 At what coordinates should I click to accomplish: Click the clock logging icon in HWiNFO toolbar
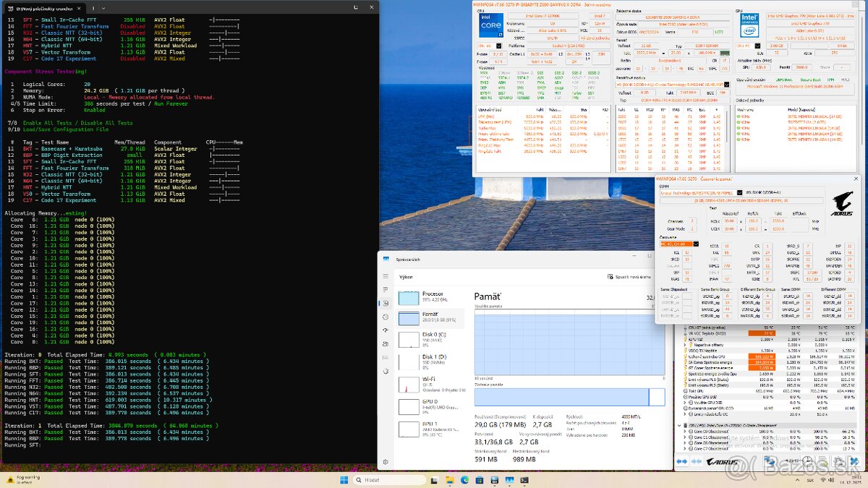tap(807, 461)
